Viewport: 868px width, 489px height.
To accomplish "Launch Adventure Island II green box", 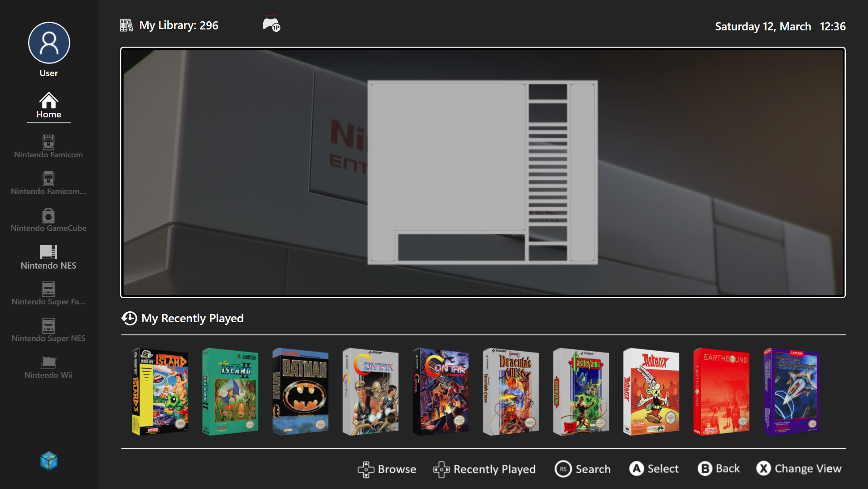I will coord(230,392).
